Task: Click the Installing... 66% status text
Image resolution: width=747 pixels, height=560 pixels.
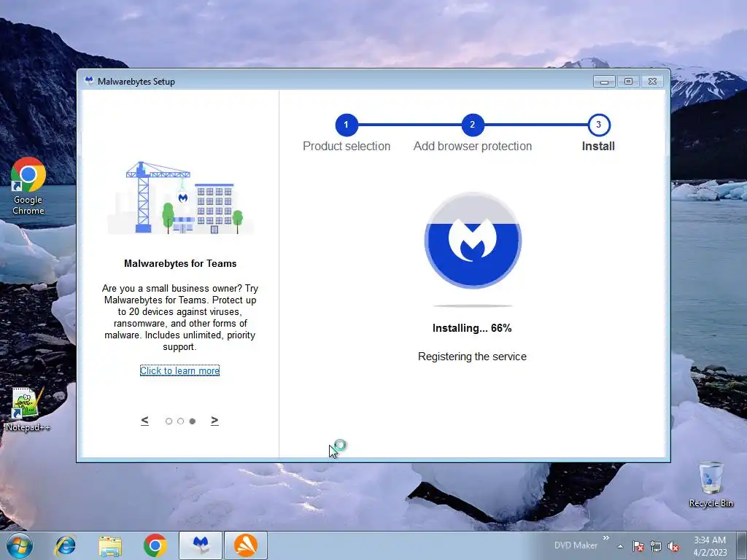Action: click(x=472, y=328)
